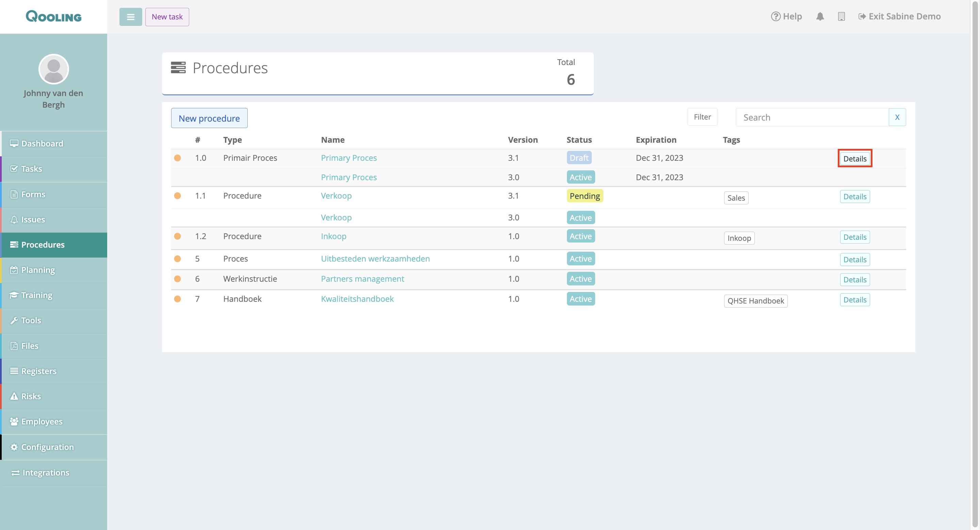Click the yellow Pending status badge

pyautogui.click(x=584, y=196)
